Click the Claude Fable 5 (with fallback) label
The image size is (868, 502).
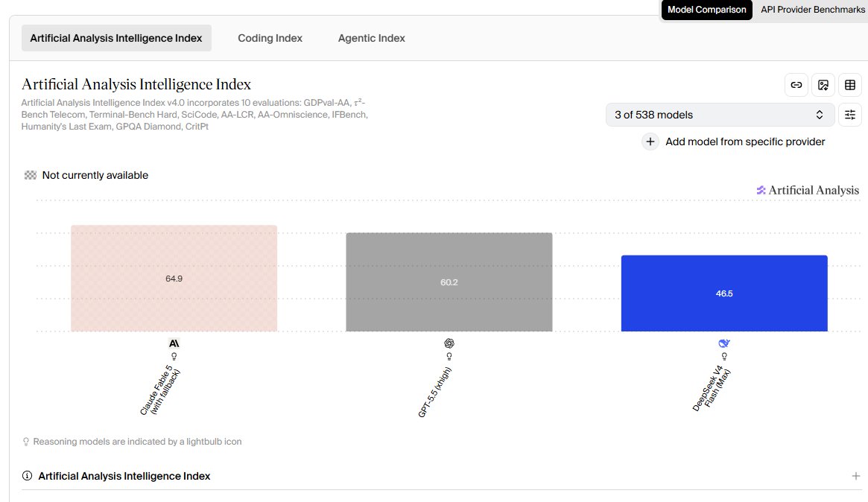(160, 391)
